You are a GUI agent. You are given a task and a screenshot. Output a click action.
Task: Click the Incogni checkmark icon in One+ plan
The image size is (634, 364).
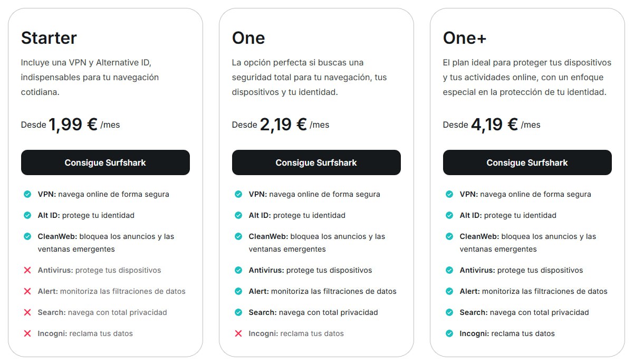449,333
